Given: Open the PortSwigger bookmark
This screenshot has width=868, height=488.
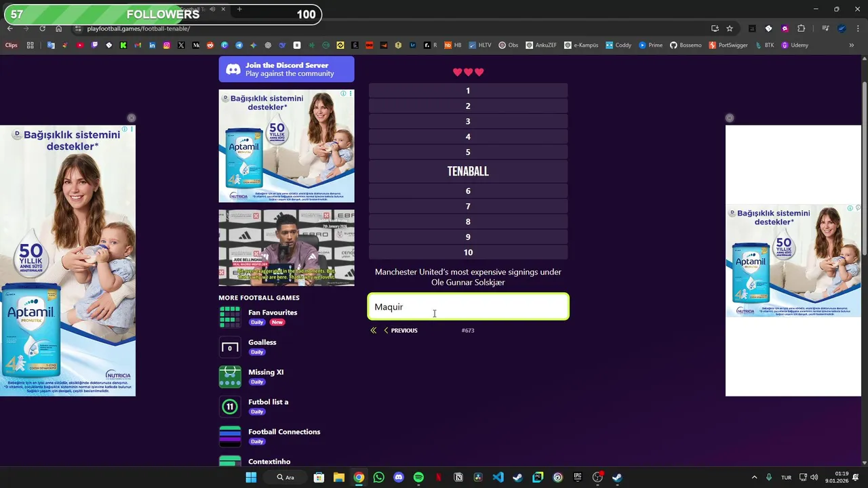Looking at the screenshot, I should 727,45.
